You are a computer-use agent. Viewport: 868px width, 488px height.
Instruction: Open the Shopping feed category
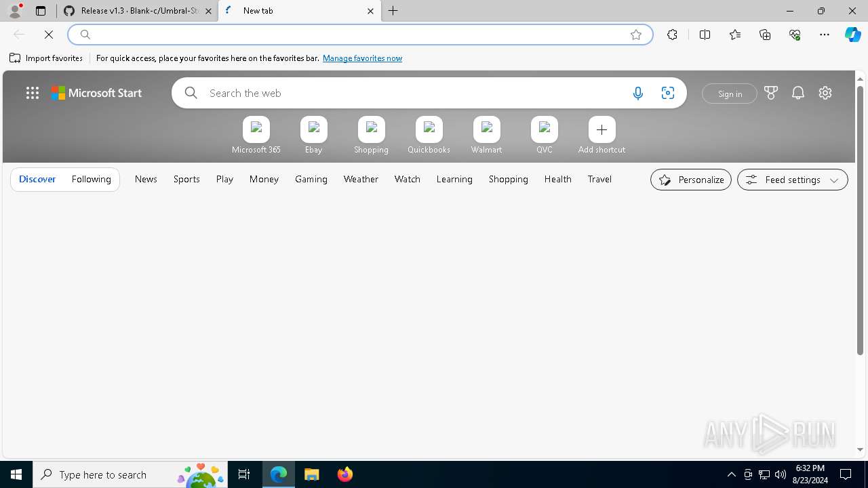tap(509, 179)
